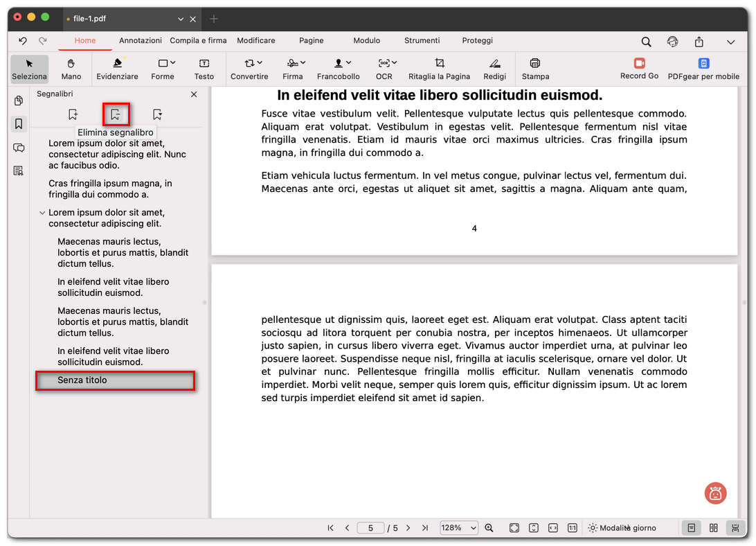Open the zoom level dropdown showing 128%
756x546 pixels.
coord(458,527)
